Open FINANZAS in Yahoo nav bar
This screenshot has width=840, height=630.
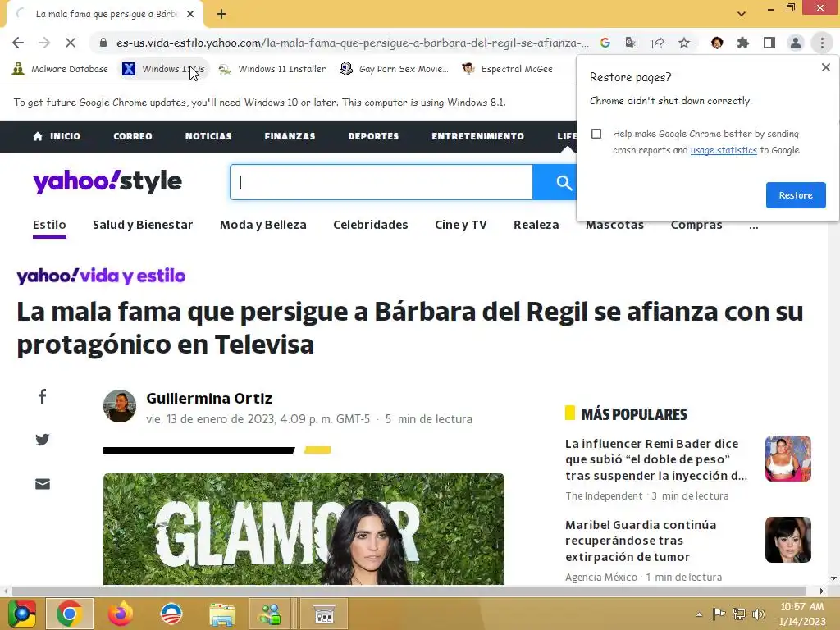(x=290, y=136)
